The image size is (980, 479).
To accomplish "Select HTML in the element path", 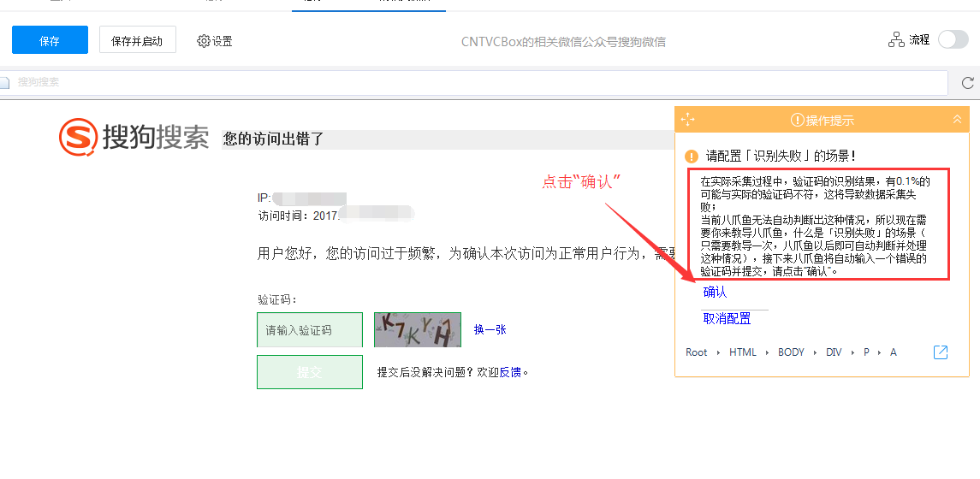I will point(743,352).
